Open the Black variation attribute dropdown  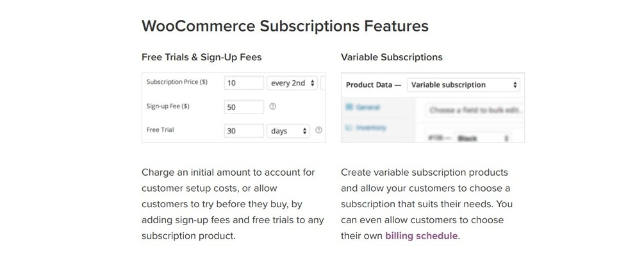tap(483, 137)
